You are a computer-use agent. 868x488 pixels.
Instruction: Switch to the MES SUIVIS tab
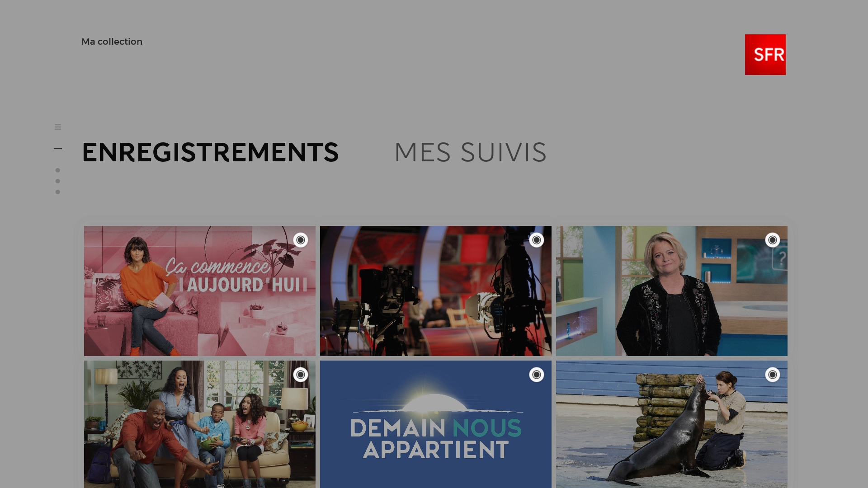point(471,152)
